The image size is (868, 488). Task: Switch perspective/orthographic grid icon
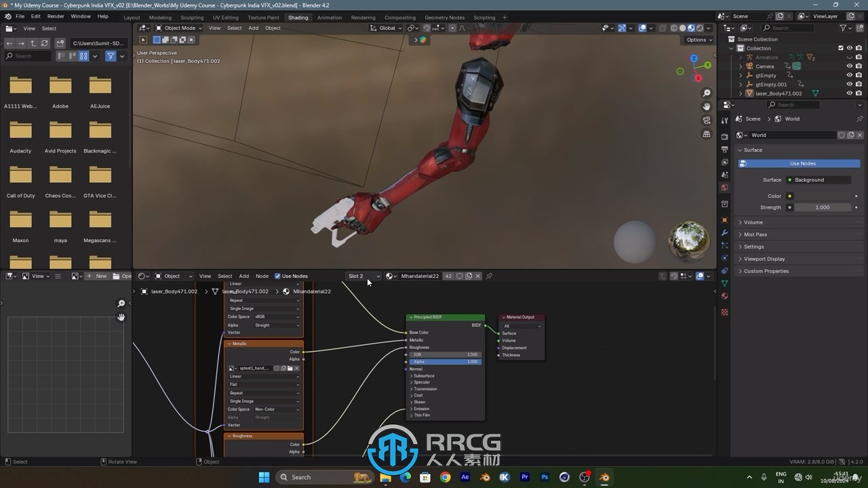pos(707,134)
